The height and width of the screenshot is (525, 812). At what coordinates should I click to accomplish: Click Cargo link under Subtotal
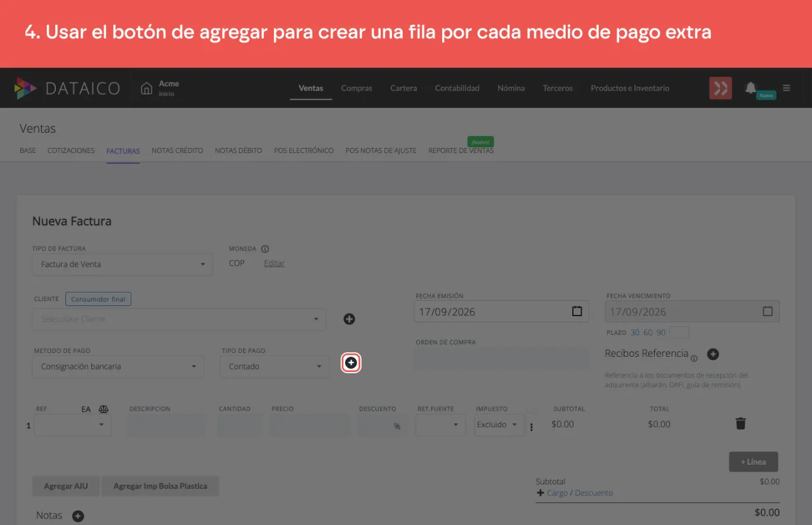tap(557, 493)
